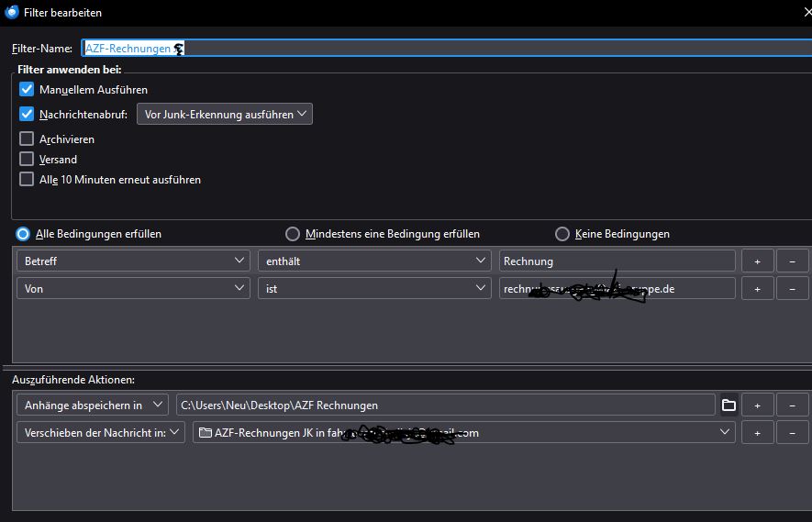Choose the Keine Bedingungen radio button
This screenshot has height=522, width=812.
click(562, 234)
